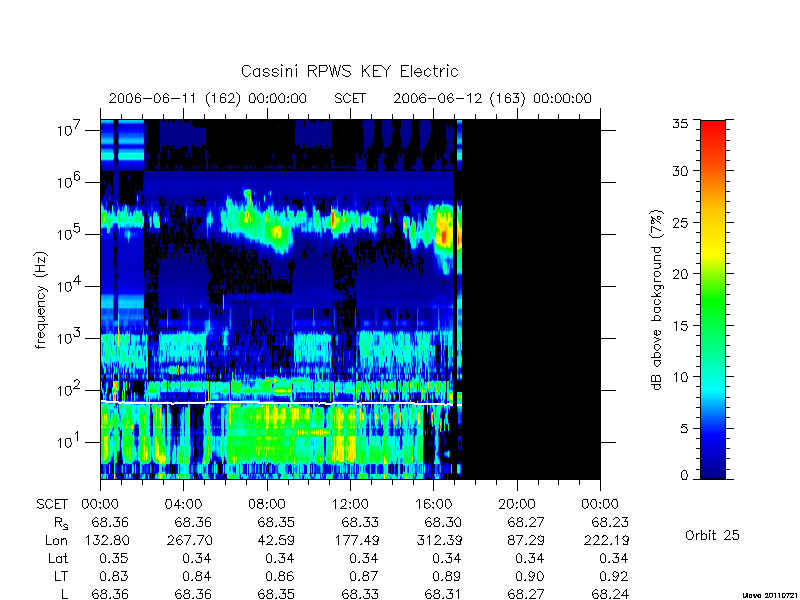Viewport: 800px width, 600px height.
Task: Click the Lon value '42.59'
Action: coord(276,540)
